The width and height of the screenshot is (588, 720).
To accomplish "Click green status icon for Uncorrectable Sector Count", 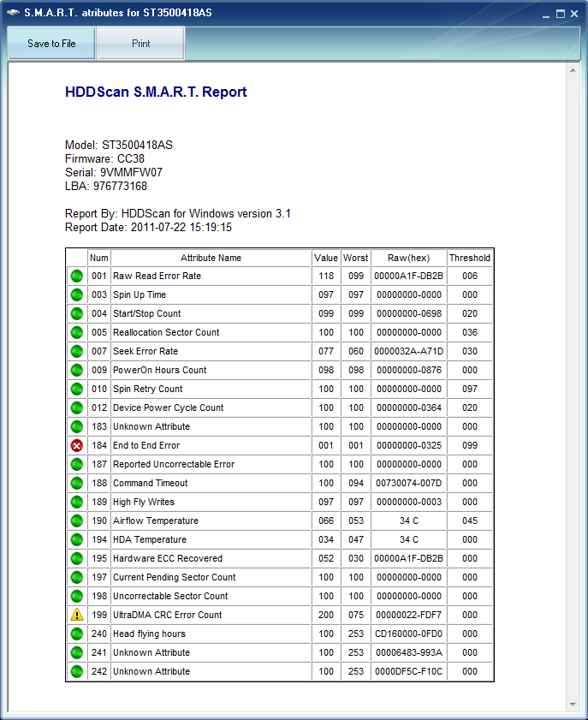I will click(77, 596).
